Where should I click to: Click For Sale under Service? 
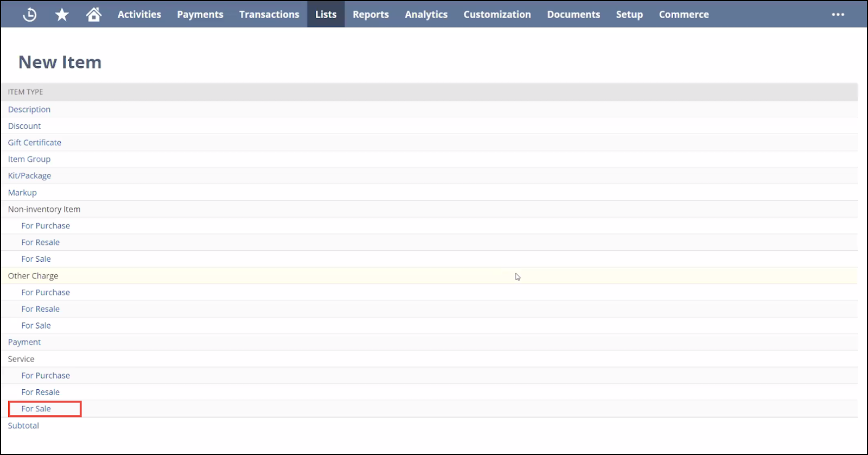coord(36,409)
